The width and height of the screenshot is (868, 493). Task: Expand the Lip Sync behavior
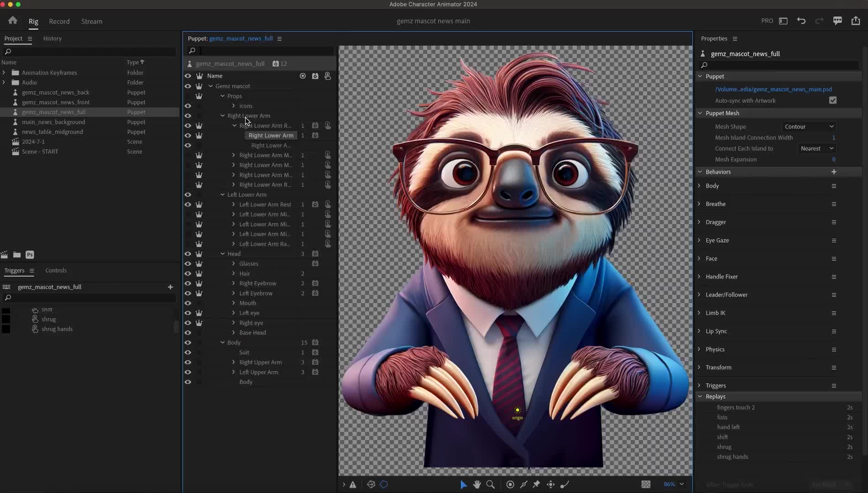pos(699,331)
